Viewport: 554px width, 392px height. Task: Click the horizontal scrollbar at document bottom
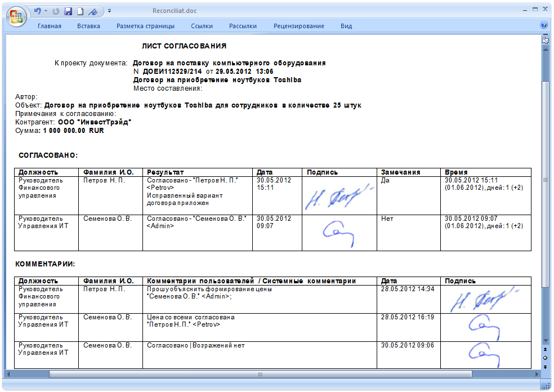click(x=259, y=374)
